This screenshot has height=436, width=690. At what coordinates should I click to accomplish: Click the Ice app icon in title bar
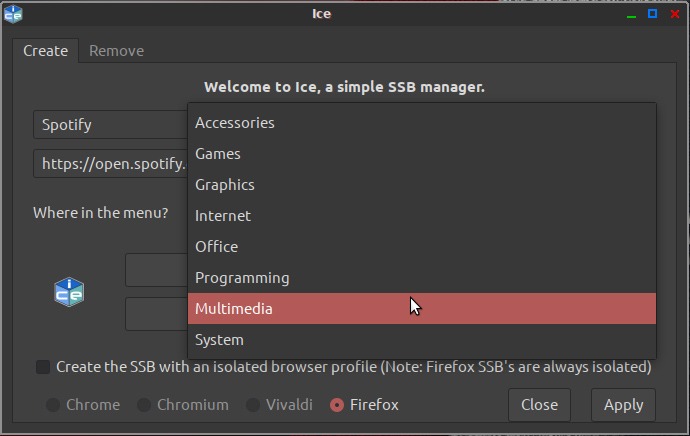pyautogui.click(x=13, y=14)
